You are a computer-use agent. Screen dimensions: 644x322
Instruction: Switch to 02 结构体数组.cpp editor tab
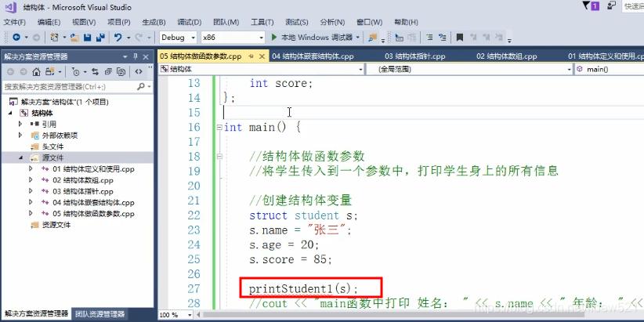point(507,56)
